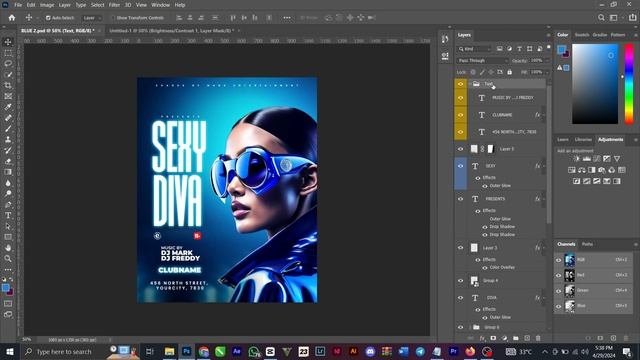Image resolution: width=640 pixels, height=360 pixels.
Task: Select the Rectangular Marquee tool
Action: click(8, 53)
